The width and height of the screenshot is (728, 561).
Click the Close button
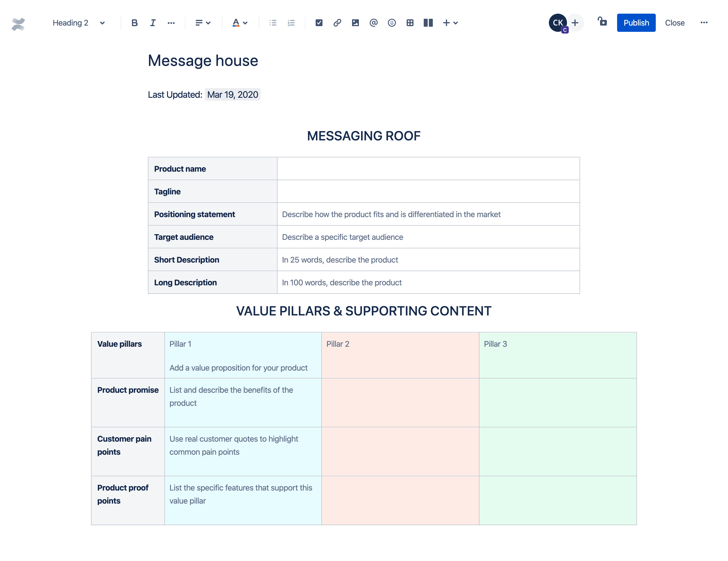pyautogui.click(x=674, y=22)
